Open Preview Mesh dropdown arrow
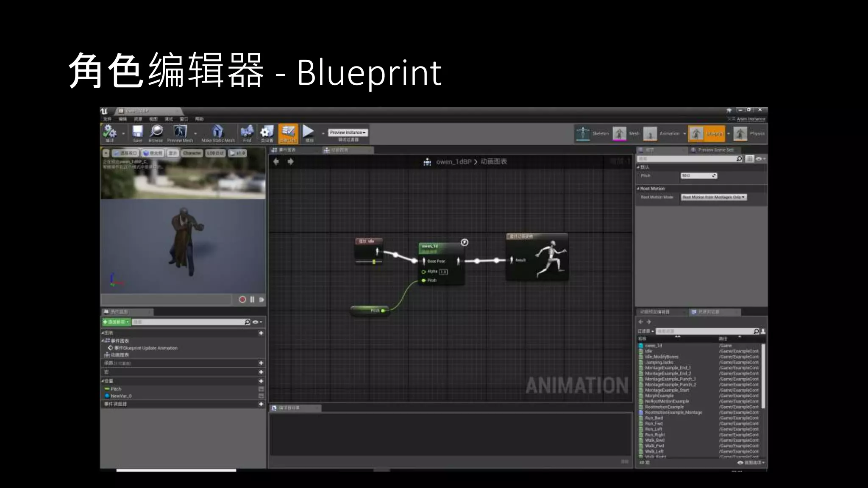This screenshot has width=868, height=488. tap(195, 133)
